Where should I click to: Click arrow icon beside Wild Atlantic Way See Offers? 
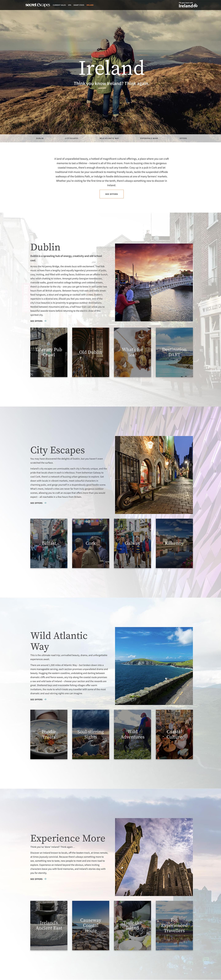(x=45, y=699)
